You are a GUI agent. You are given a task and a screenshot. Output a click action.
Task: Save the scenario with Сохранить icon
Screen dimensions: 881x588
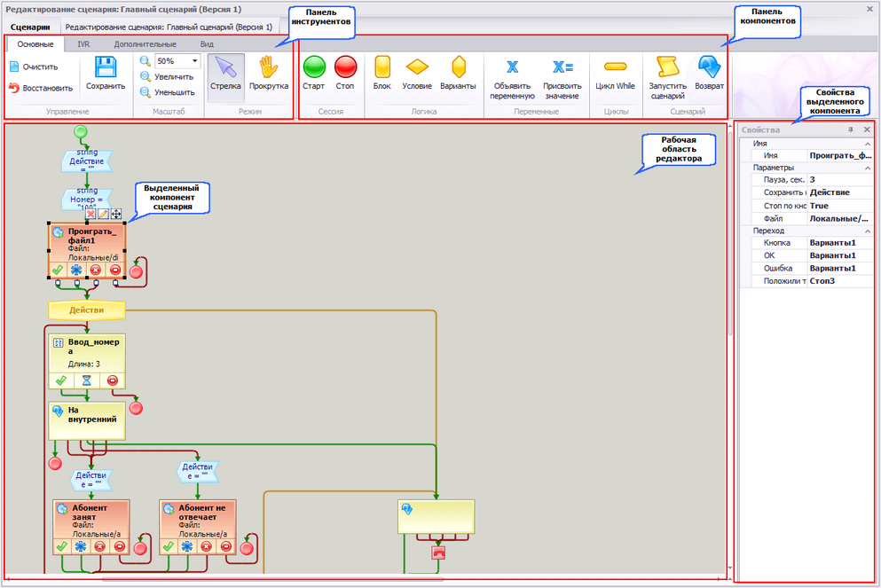(x=105, y=73)
